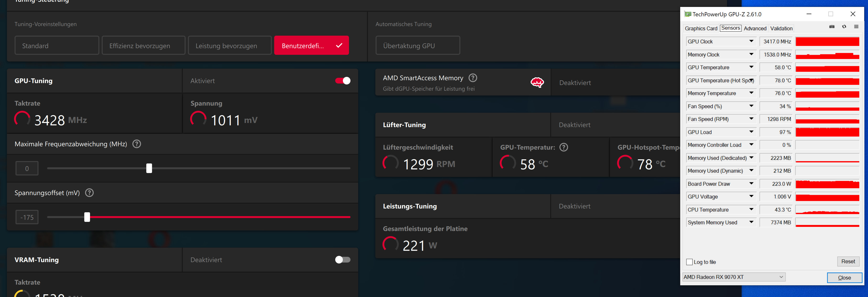Expand the GPU Clock sensor dropdown
Screen dimensions: 868x297
pos(751,41)
